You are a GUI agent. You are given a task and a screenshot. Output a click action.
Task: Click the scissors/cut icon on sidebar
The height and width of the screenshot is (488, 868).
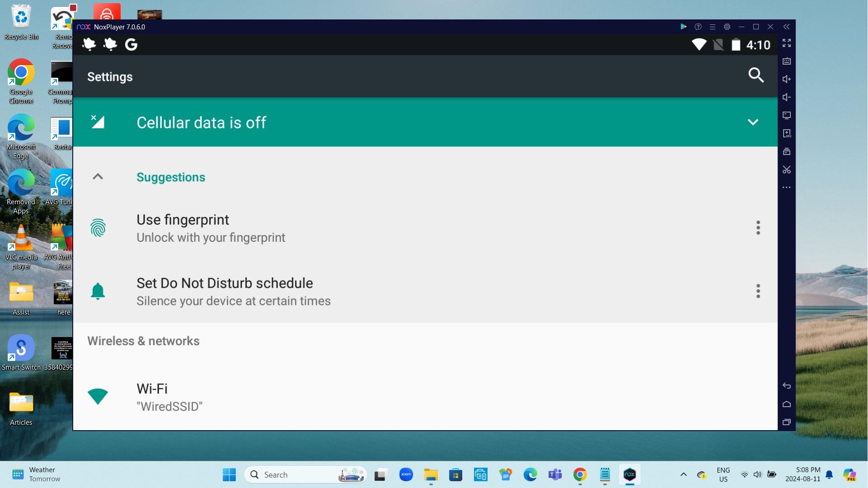[786, 169]
